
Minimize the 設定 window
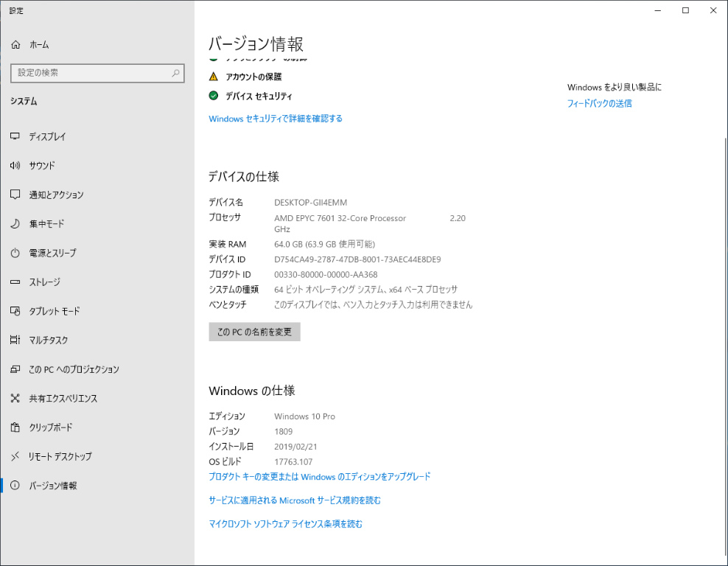[x=657, y=10]
